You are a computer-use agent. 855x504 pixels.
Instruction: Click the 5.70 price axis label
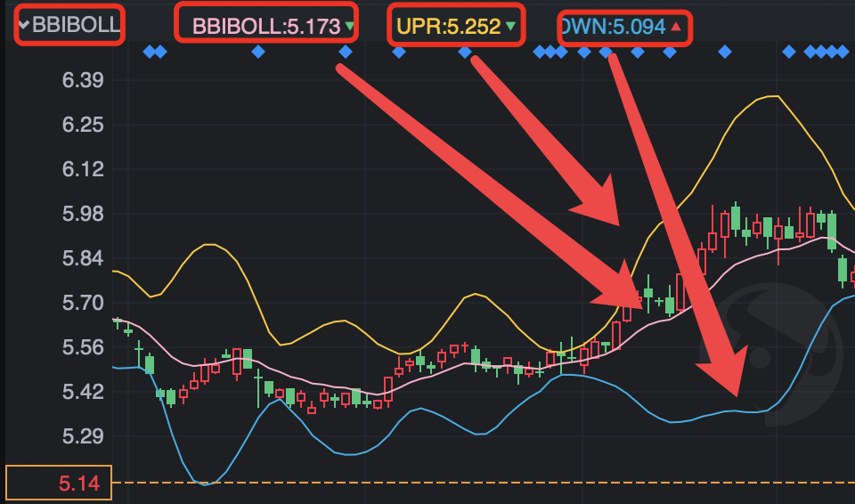83,303
